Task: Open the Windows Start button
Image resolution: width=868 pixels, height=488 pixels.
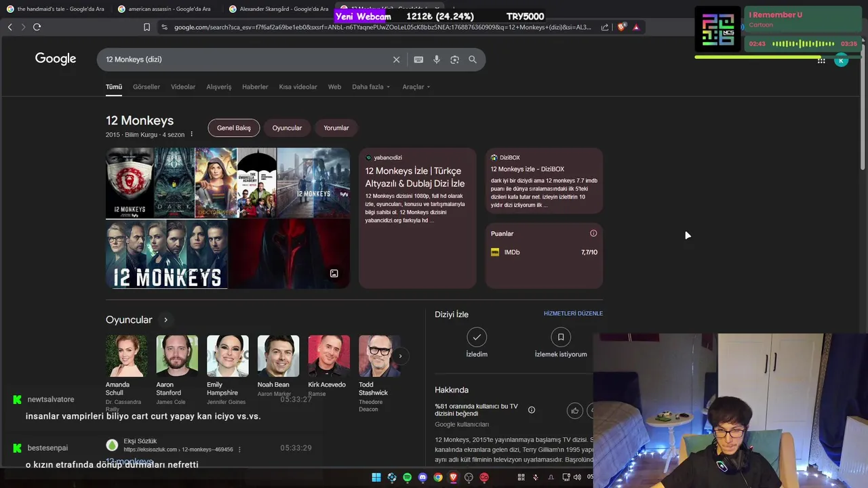Action: click(376, 477)
